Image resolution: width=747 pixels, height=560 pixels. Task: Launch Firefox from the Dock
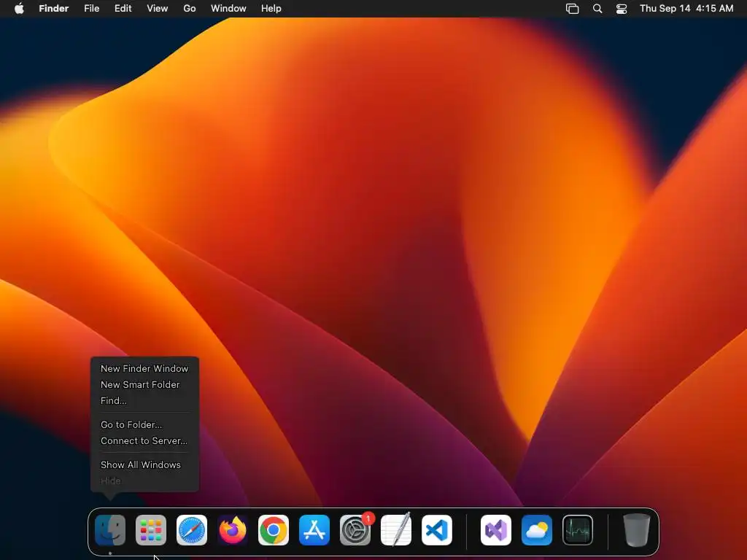[233, 530]
